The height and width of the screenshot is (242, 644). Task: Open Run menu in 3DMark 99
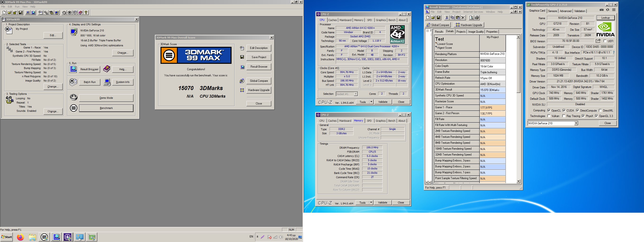[x=17, y=7]
